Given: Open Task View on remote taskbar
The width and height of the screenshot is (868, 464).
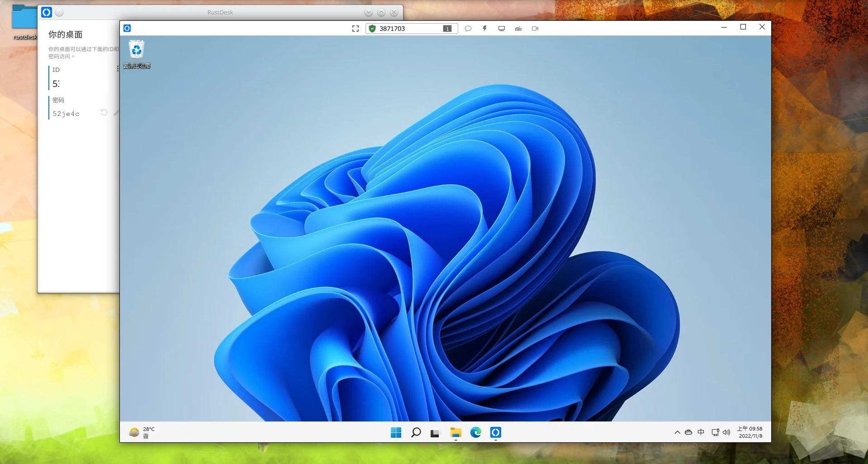Looking at the screenshot, I should [x=435, y=433].
